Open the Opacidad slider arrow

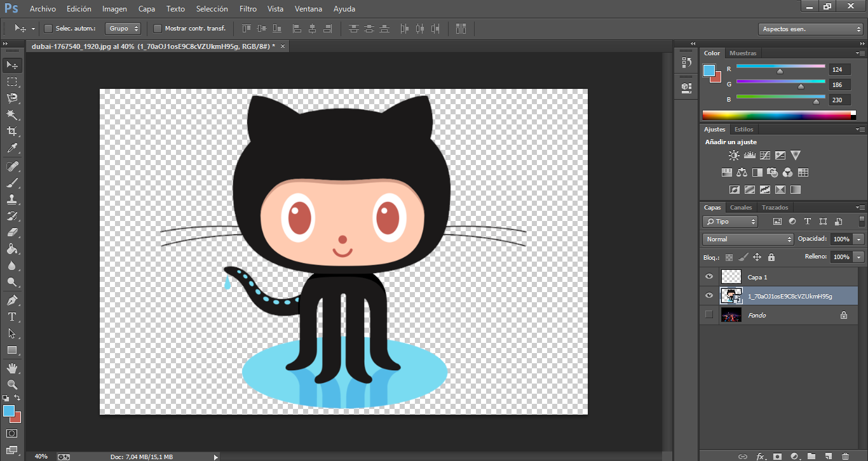coord(859,239)
